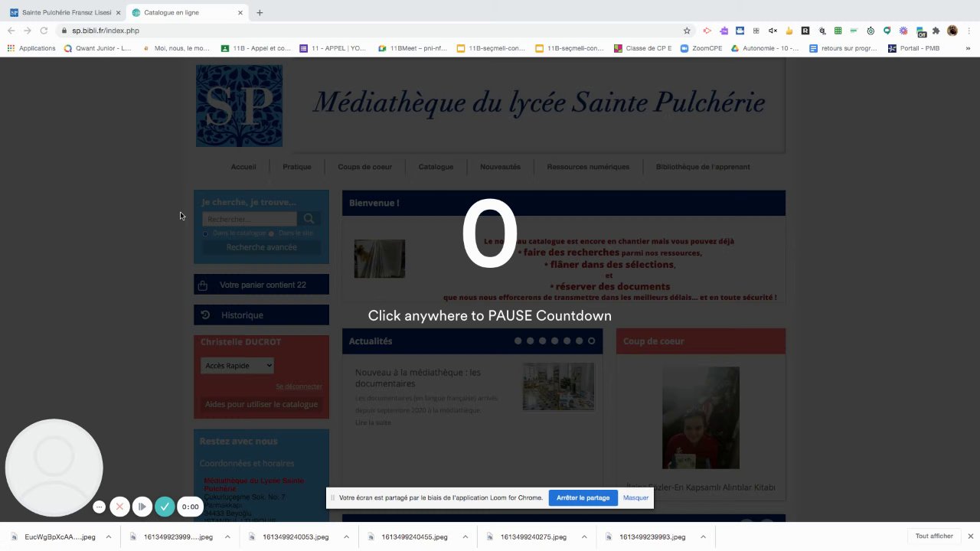
Task: Select the last Actualités carousel dot
Action: [592, 341]
